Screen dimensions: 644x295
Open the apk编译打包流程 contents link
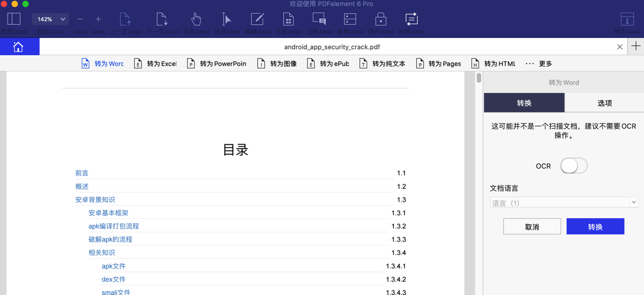(x=114, y=226)
